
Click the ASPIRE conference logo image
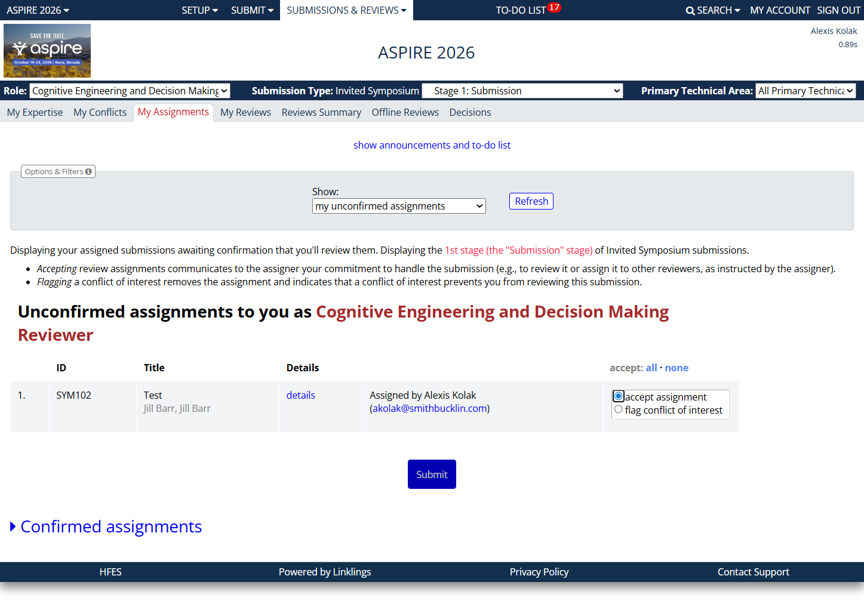coord(47,51)
